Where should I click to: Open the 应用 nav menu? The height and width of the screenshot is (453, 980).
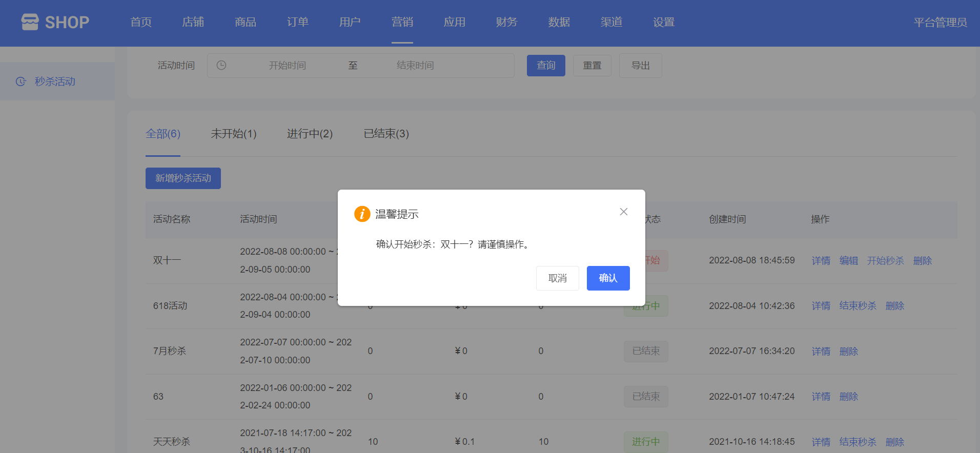pyautogui.click(x=455, y=22)
